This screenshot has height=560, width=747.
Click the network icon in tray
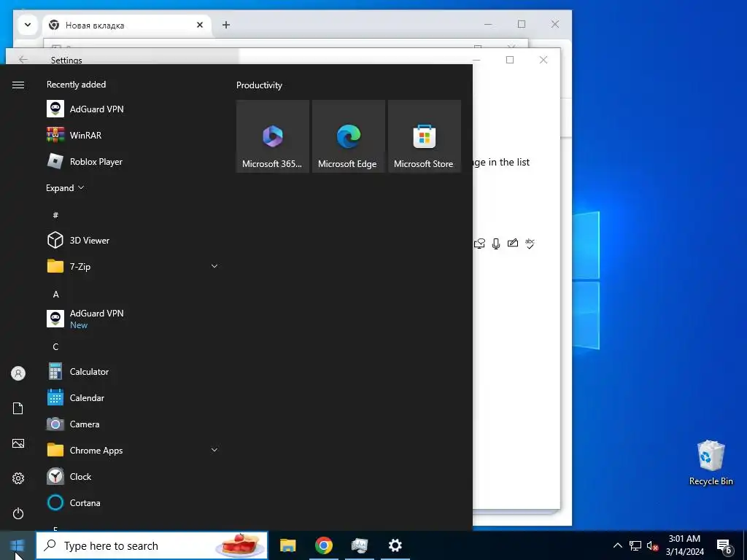pyautogui.click(x=635, y=545)
